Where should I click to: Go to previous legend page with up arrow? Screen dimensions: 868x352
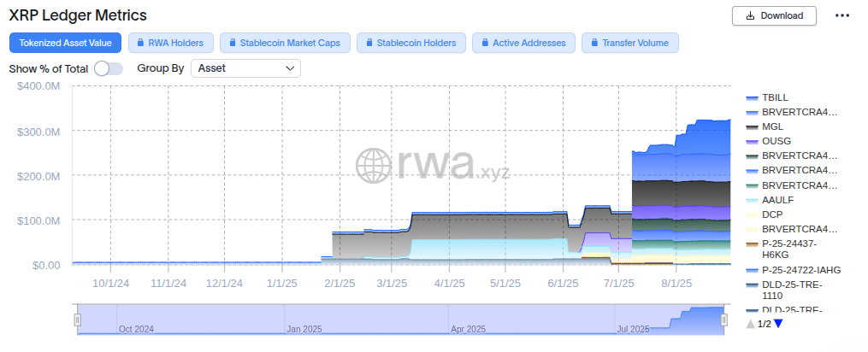point(751,324)
